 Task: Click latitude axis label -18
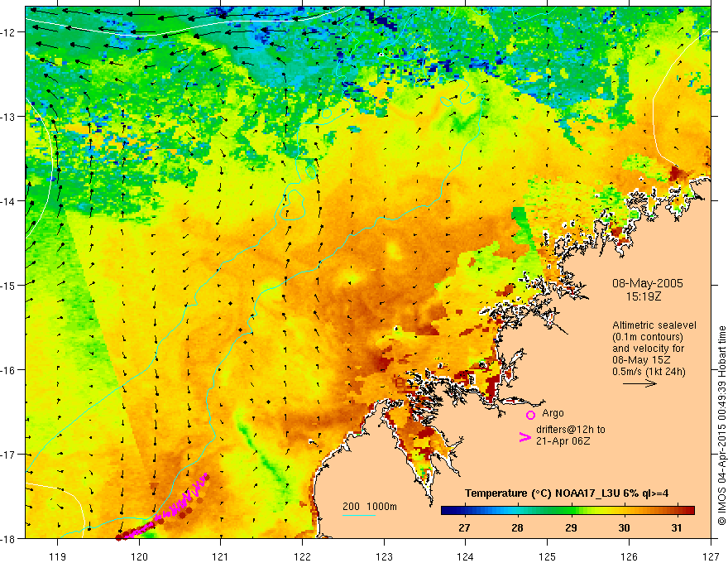(x=9, y=538)
